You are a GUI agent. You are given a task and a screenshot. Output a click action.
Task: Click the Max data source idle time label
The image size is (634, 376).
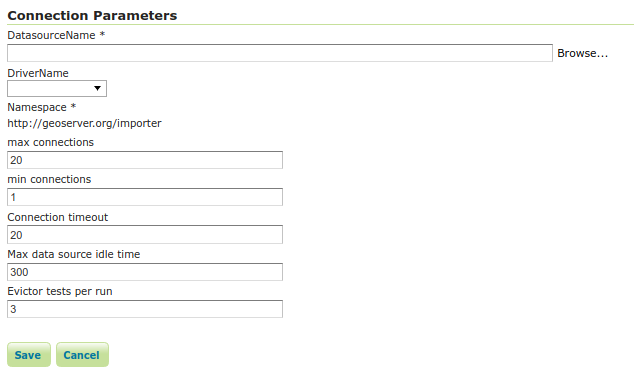click(74, 254)
